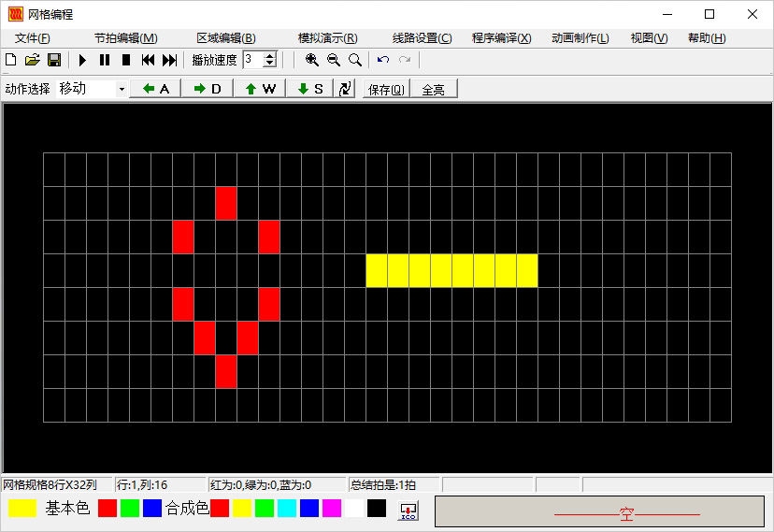774x532 pixels.
Task: Click the 保存(Q) button
Action: [x=386, y=90]
